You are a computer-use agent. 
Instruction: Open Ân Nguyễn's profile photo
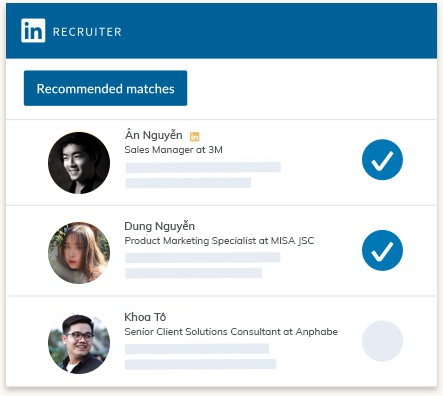[79, 163]
